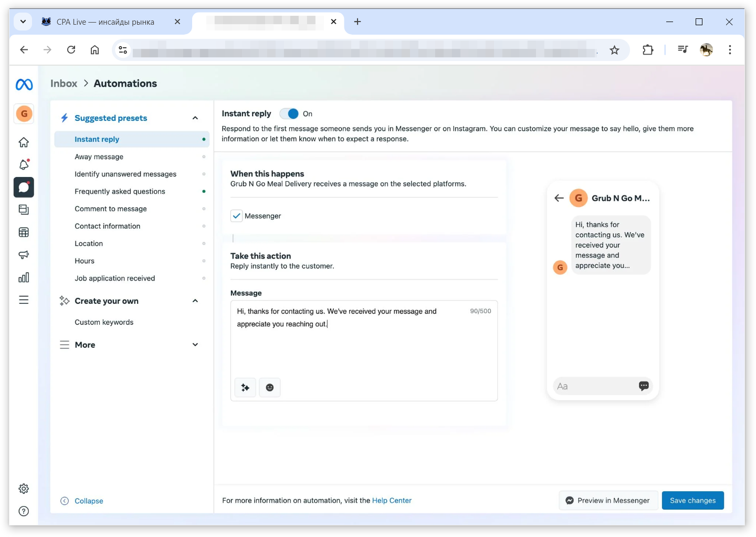The width and height of the screenshot is (756, 537).
Task: Open the Content posts icon in sidebar
Action: 24,210
